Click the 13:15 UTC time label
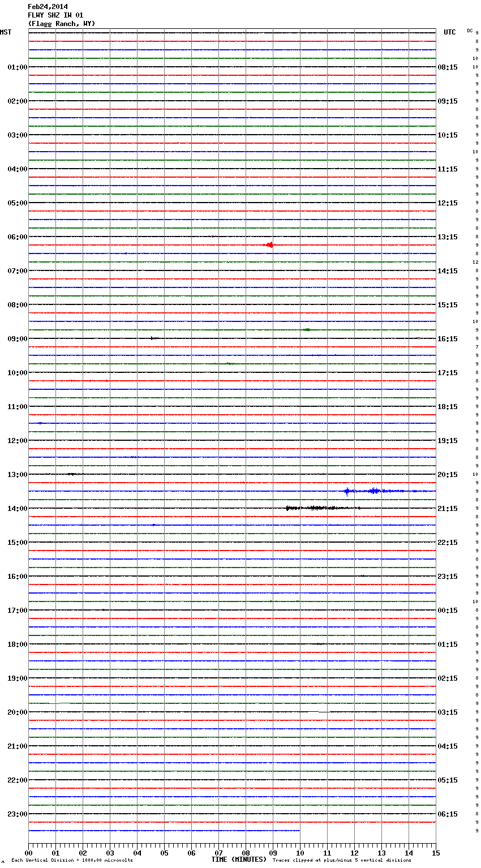The width and height of the screenshot is (481, 868). 448,237
